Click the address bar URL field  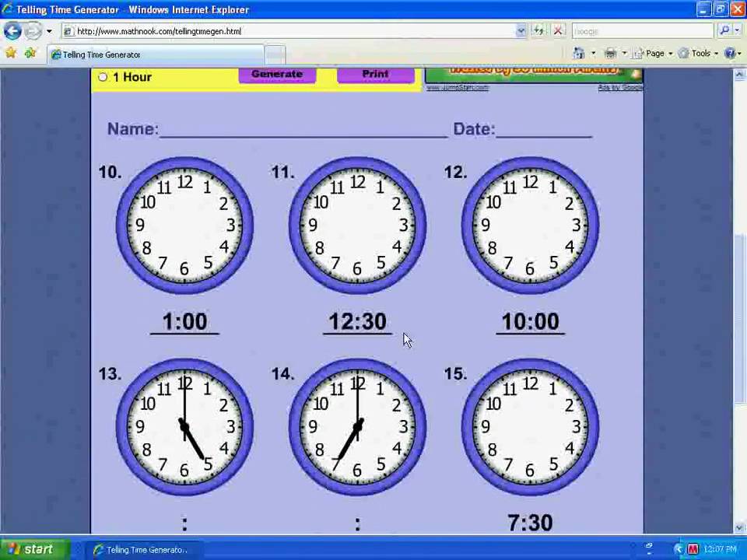point(288,31)
